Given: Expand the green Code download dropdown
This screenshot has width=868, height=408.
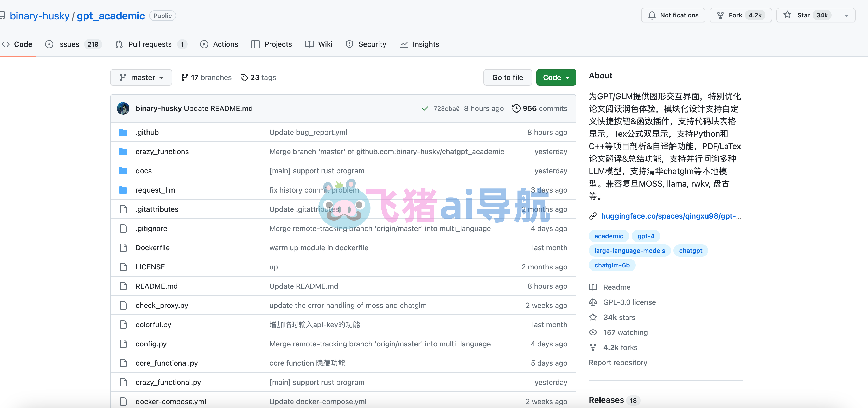Looking at the screenshot, I should pos(556,77).
